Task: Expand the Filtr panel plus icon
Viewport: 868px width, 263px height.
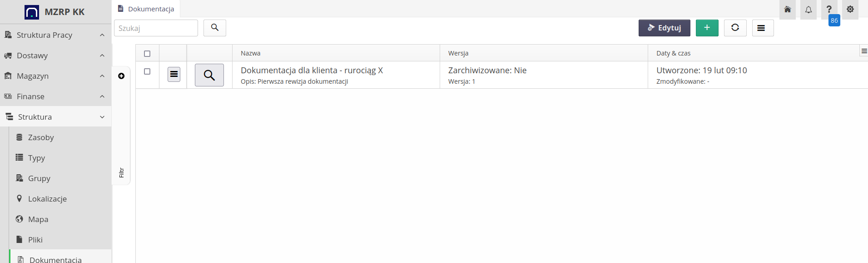Action: pos(121,76)
